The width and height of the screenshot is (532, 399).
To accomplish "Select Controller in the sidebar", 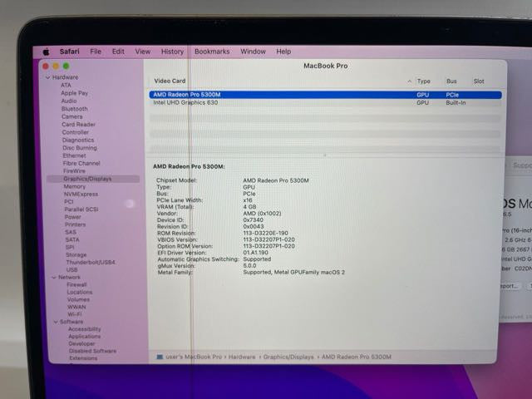I will (76, 132).
